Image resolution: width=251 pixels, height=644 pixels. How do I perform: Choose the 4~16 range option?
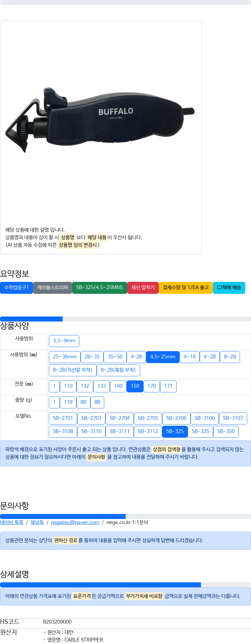190,357
